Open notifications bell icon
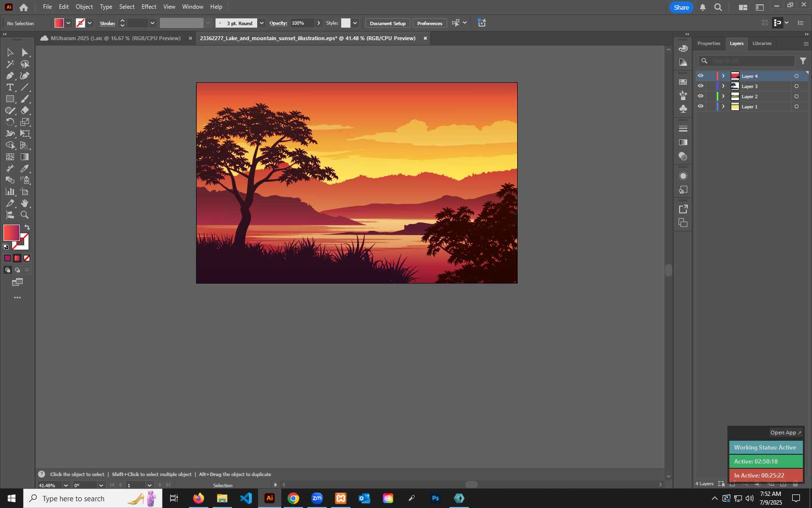Screen dimensions: 812x508 click(703, 7)
